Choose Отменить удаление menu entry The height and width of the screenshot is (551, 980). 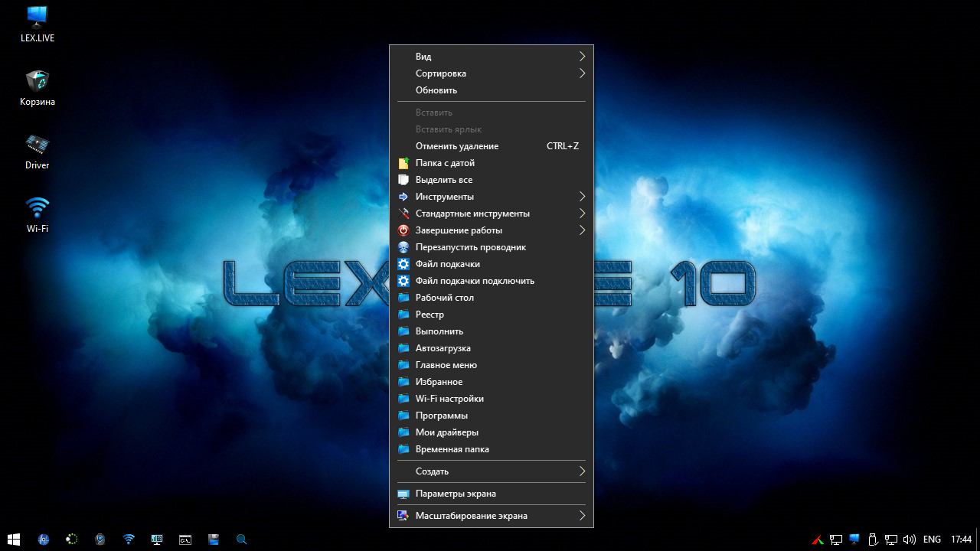point(457,146)
